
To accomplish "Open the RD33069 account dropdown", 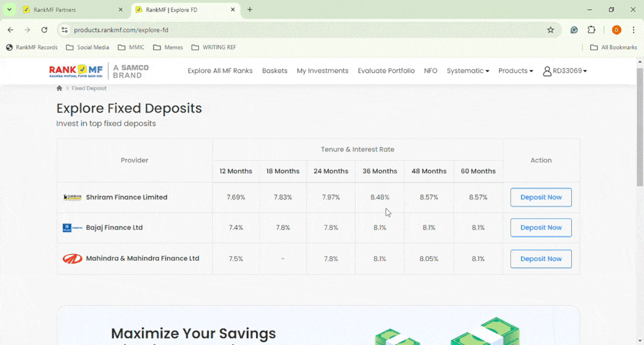I will (565, 71).
